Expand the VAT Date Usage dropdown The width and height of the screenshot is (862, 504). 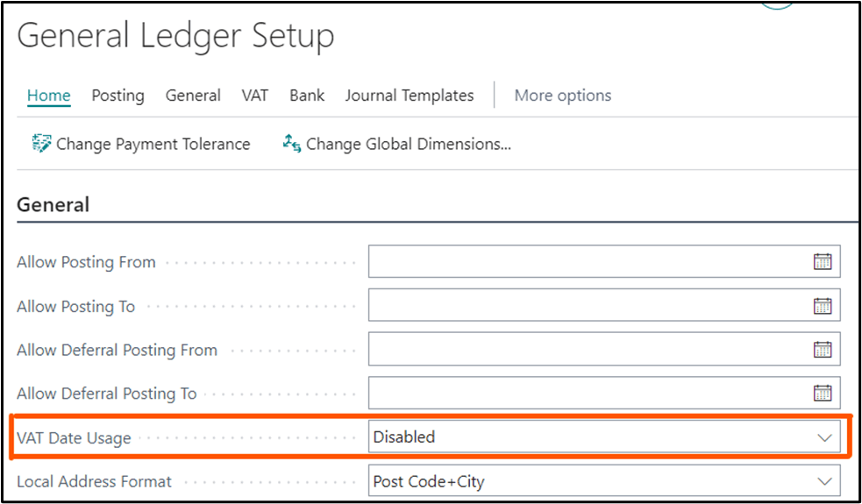pos(824,437)
